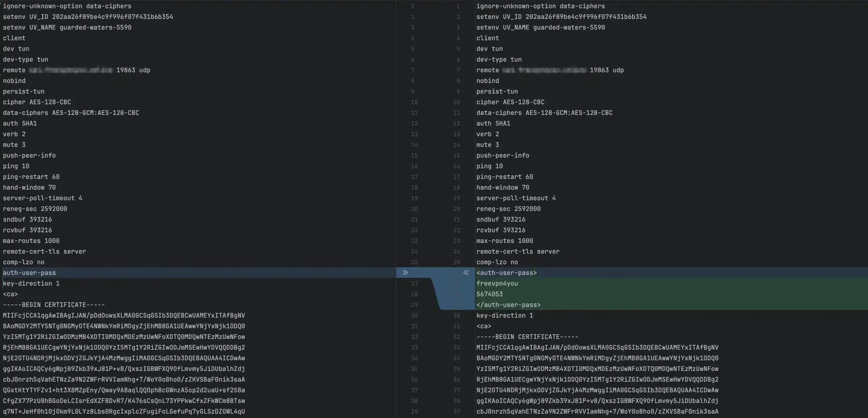Click the reneg-sec 2592000 line in left pane
Image resolution: width=868 pixels, height=418 pixels.
(x=35, y=209)
